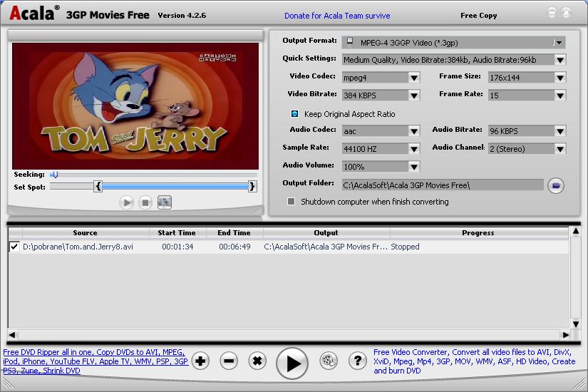Click the horizontal scroll right arrow
This screenshot has width=588, height=392.
[566, 334]
